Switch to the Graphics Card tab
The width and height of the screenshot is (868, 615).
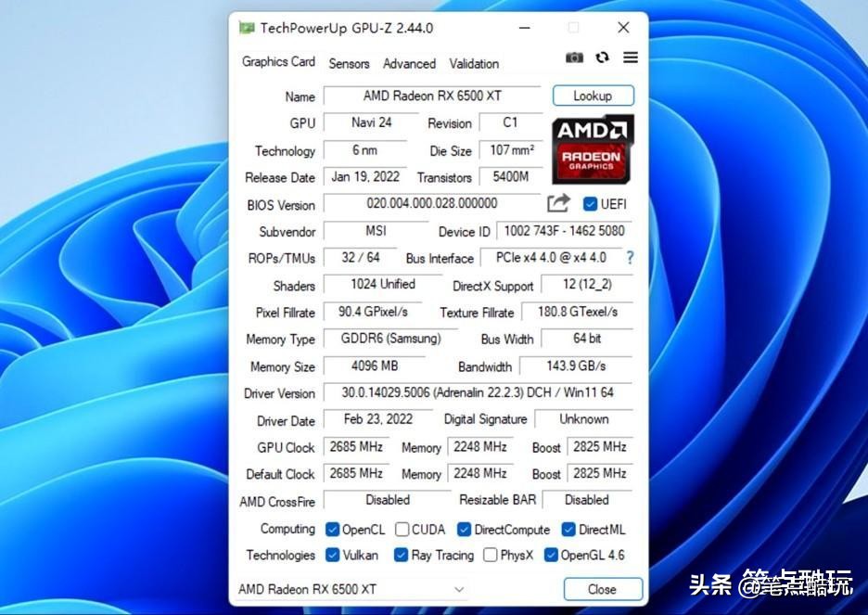(278, 61)
